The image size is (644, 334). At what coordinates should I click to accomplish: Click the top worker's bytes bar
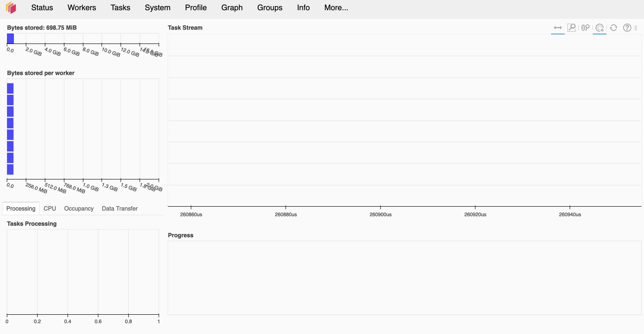(x=10, y=88)
